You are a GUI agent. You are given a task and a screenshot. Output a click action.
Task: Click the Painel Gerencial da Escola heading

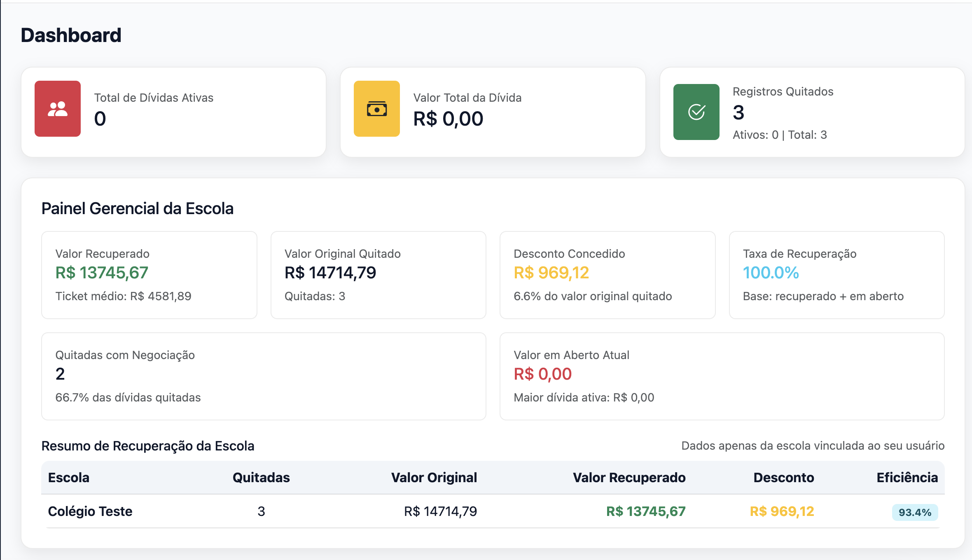[x=138, y=208]
